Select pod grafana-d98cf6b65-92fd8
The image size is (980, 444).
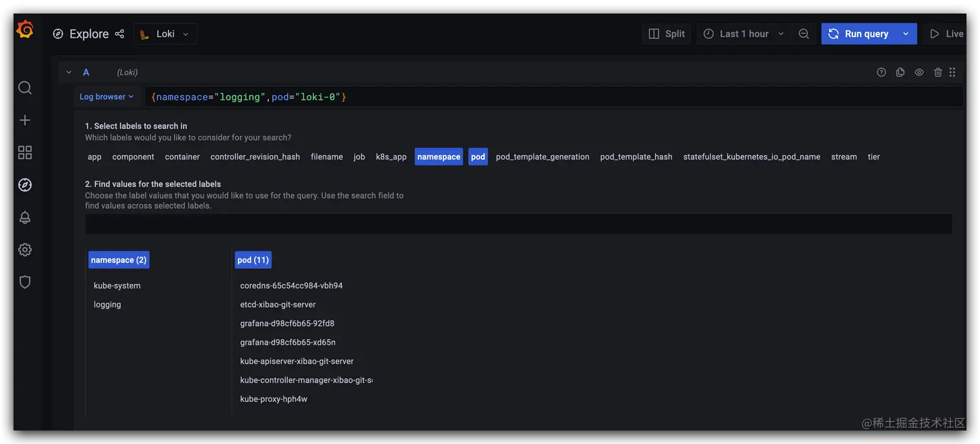pos(287,323)
